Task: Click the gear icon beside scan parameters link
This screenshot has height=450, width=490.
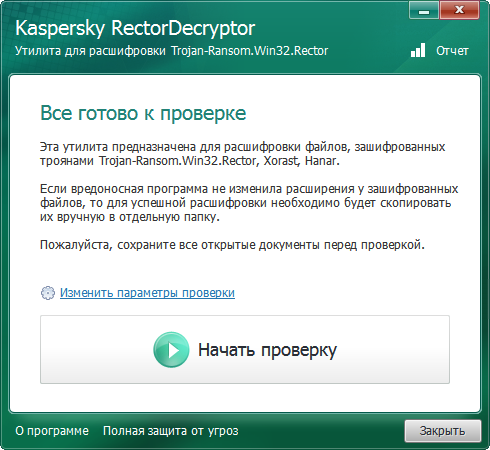Action: (48, 293)
